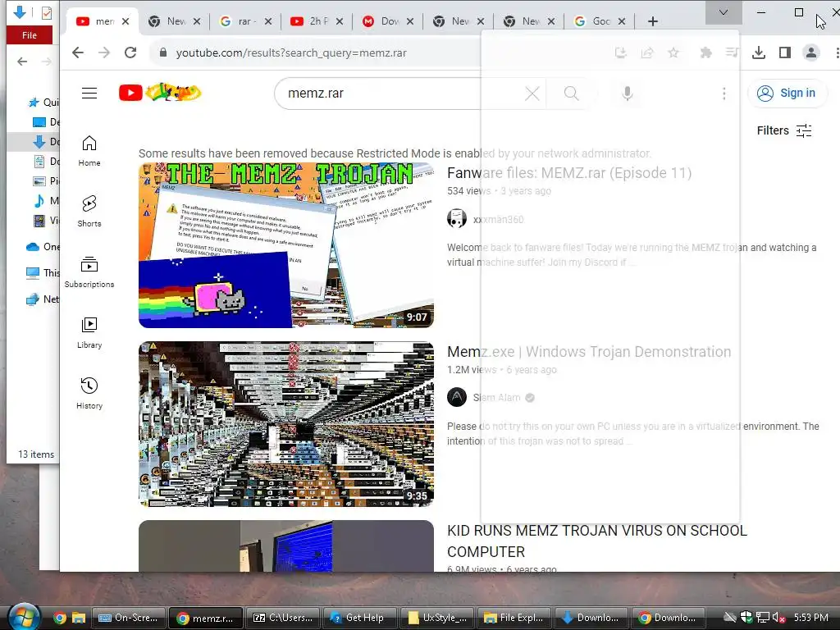Viewport: 840px width, 630px height.
Task: Click the YouTube logo
Action: tap(160, 93)
